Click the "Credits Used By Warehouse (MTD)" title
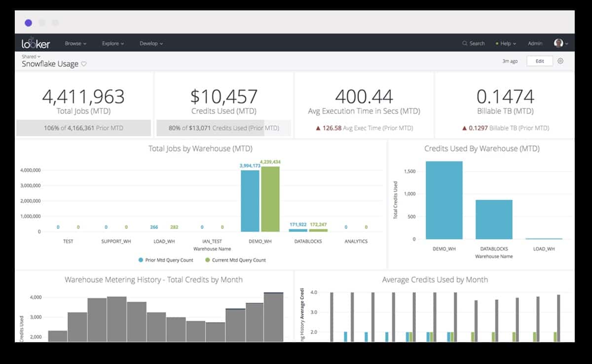 pyautogui.click(x=481, y=148)
